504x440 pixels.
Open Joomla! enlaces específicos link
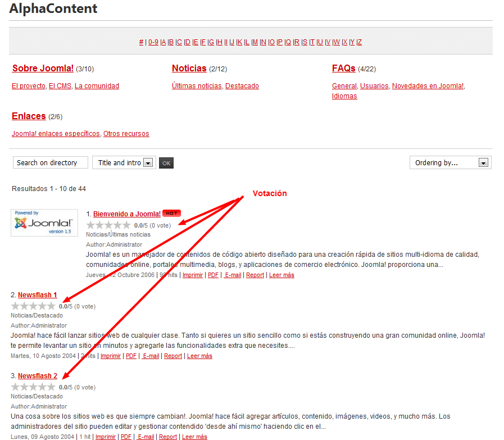pos(56,133)
